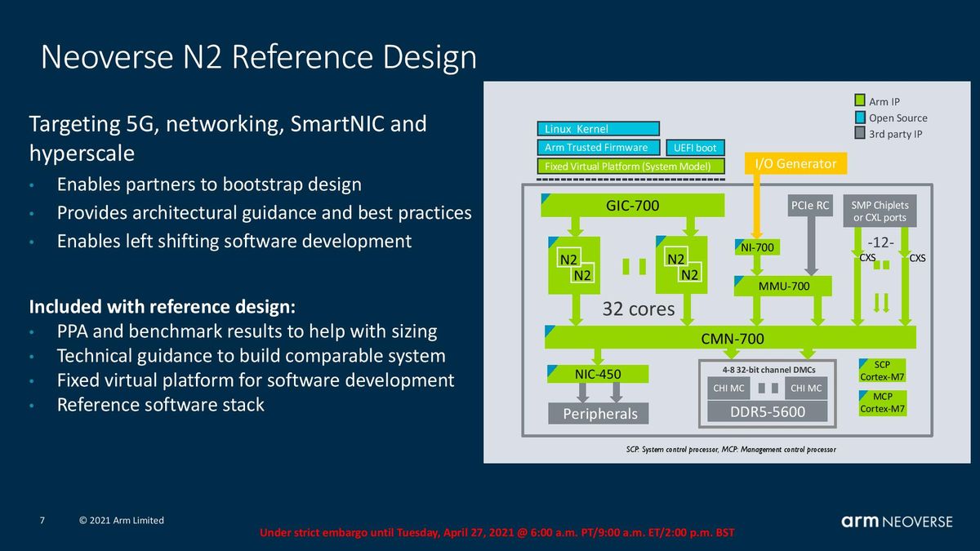Click the slide number 7
Screen dimensions: 980x551
(42, 520)
